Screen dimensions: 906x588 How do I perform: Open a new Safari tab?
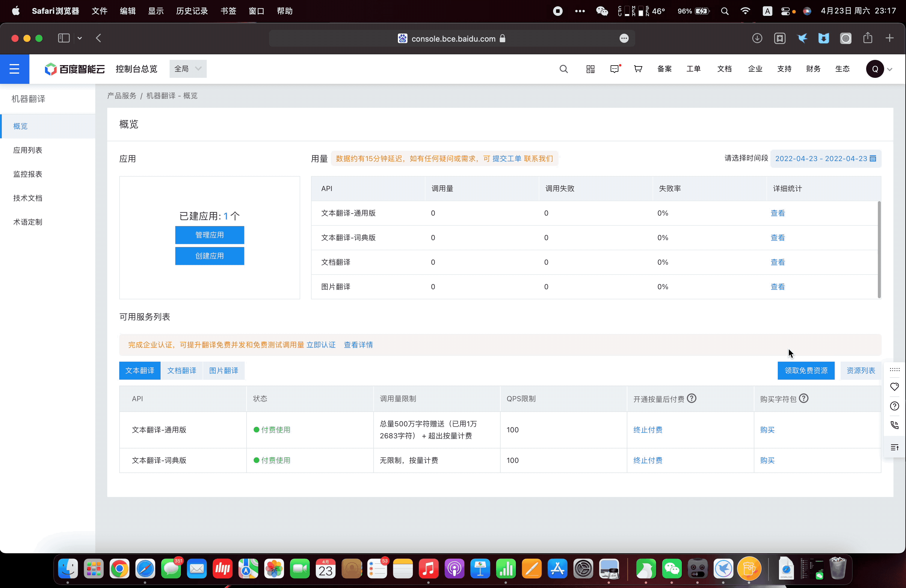890,38
